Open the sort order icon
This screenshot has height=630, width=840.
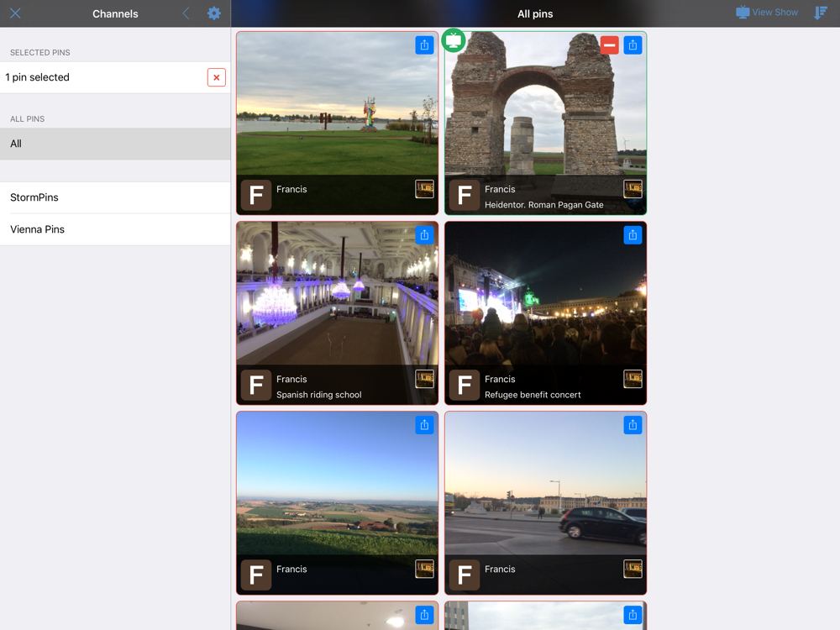pos(820,13)
